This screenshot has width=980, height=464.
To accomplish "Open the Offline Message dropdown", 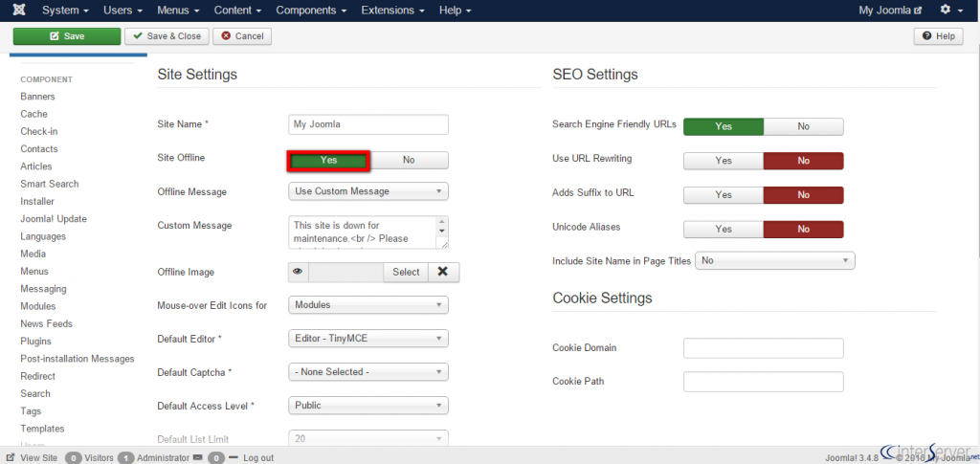I will click(x=368, y=191).
